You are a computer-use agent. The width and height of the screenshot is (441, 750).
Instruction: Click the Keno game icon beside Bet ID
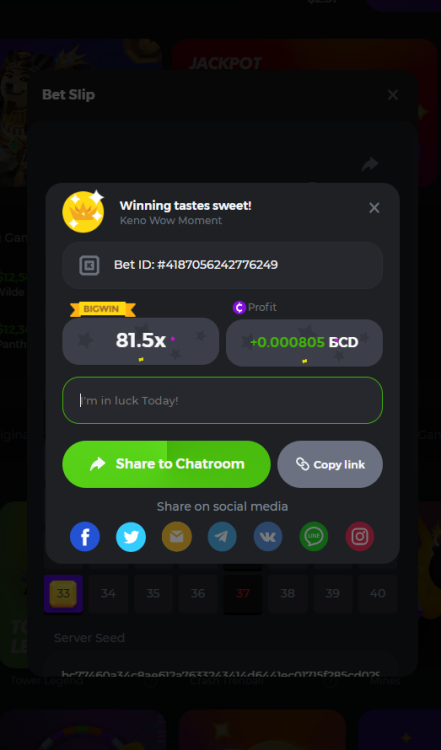point(89,265)
